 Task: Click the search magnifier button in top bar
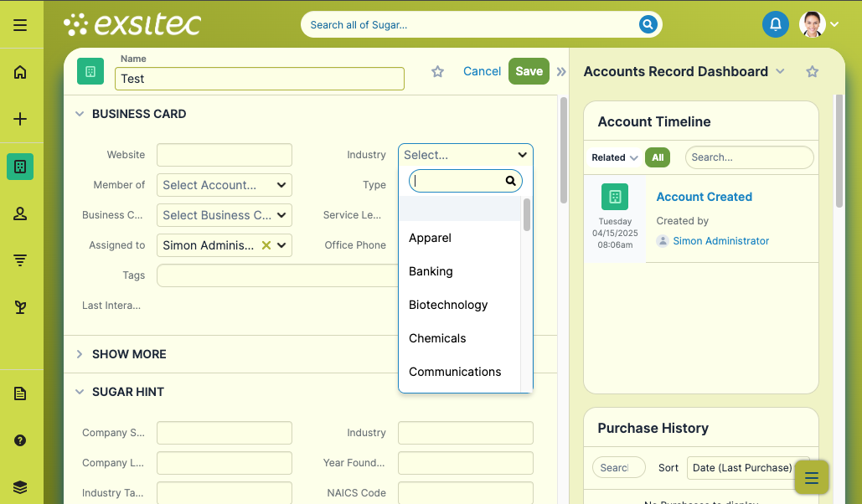(x=648, y=24)
